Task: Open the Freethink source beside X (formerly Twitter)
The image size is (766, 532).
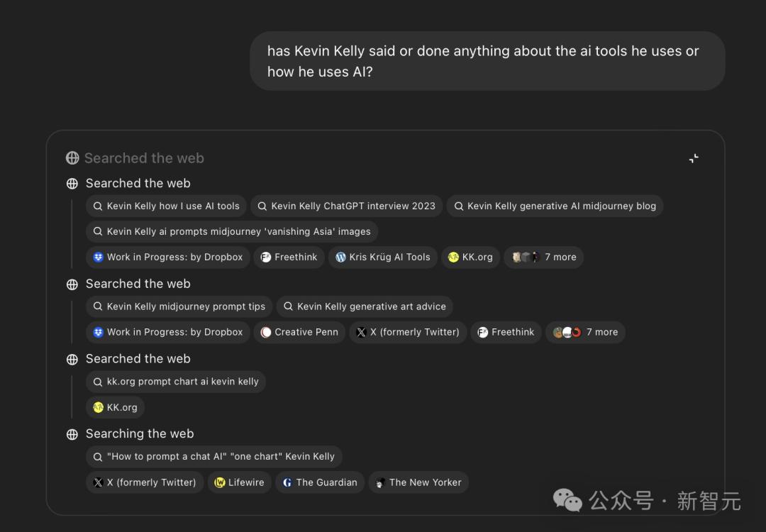Action: (x=506, y=332)
